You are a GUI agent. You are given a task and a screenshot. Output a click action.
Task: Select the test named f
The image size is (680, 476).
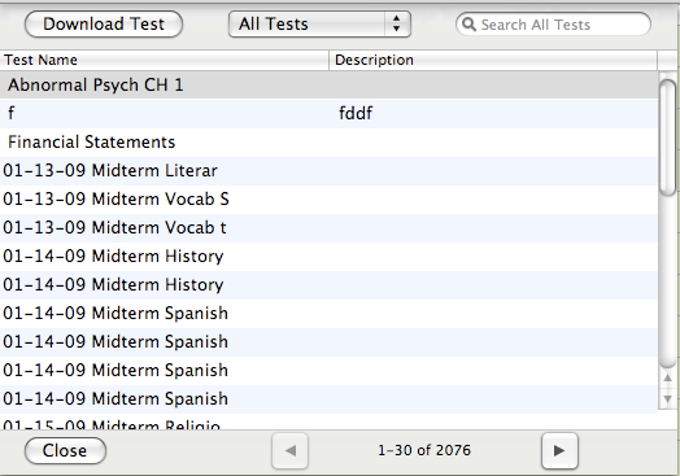[329, 114]
